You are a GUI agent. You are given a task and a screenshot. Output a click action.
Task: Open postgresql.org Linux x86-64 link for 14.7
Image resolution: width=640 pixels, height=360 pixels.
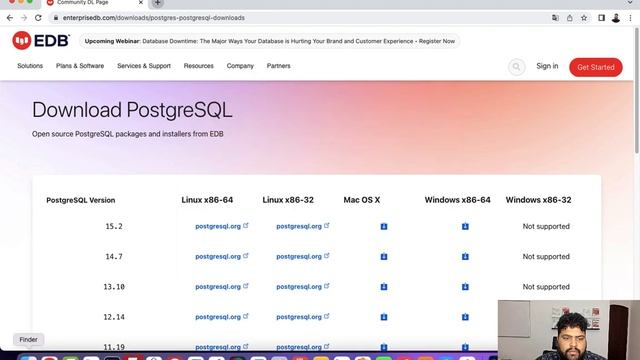(x=222, y=256)
